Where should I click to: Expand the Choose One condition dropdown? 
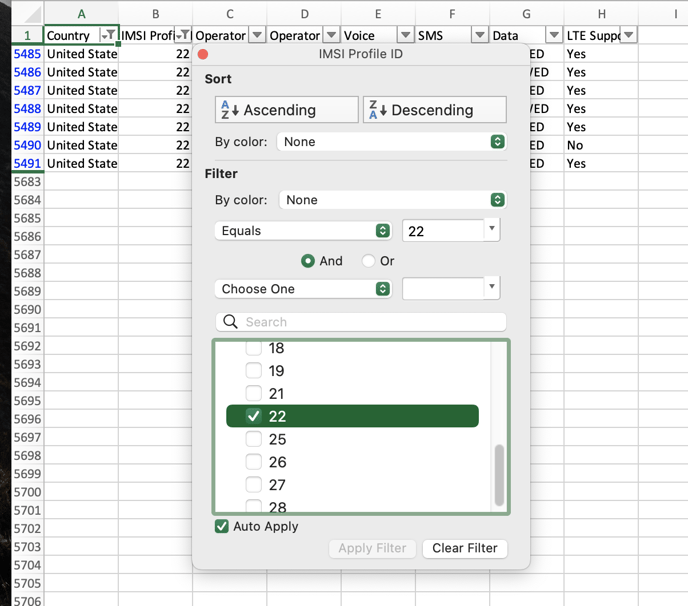(x=303, y=289)
